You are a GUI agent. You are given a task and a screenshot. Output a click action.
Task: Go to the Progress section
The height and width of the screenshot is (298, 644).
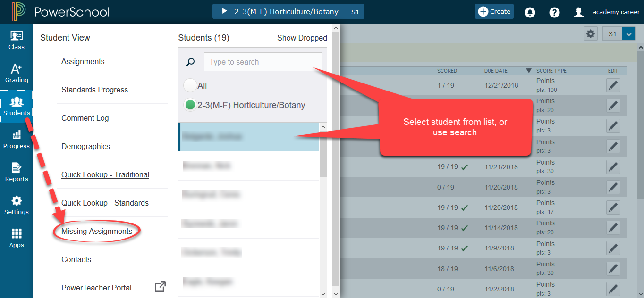tap(17, 139)
